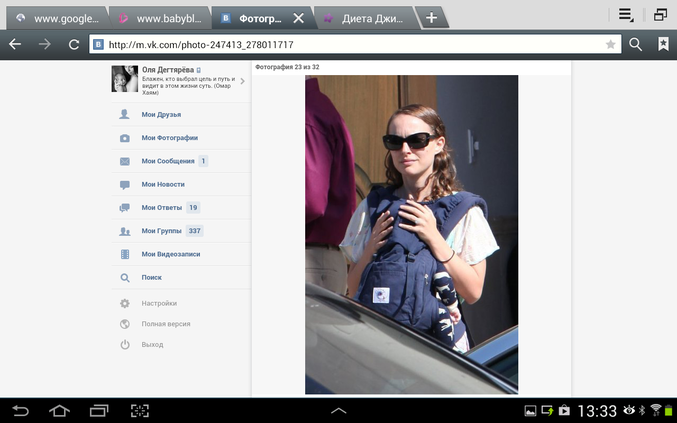The width and height of the screenshot is (677, 423).
Task: Open Настройки settings entry
Action: pyautogui.click(x=159, y=303)
